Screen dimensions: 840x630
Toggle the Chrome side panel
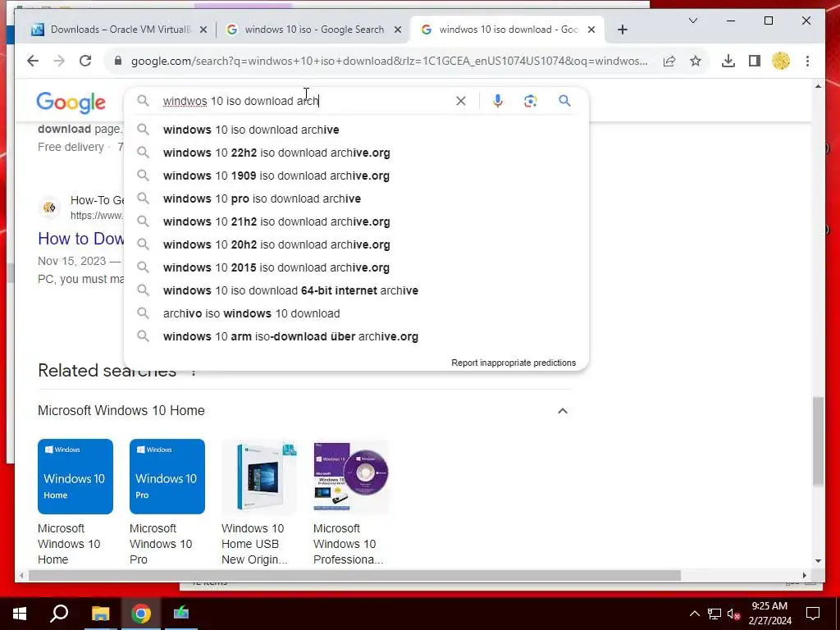pyautogui.click(x=755, y=61)
